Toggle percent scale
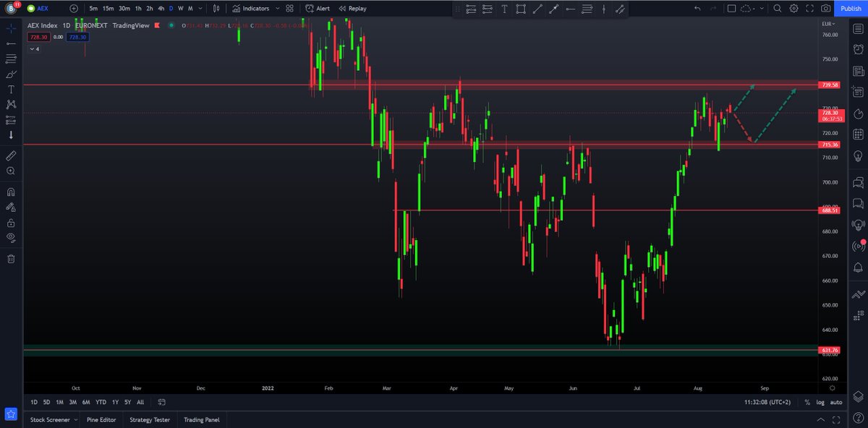868x428 pixels. pyautogui.click(x=807, y=402)
